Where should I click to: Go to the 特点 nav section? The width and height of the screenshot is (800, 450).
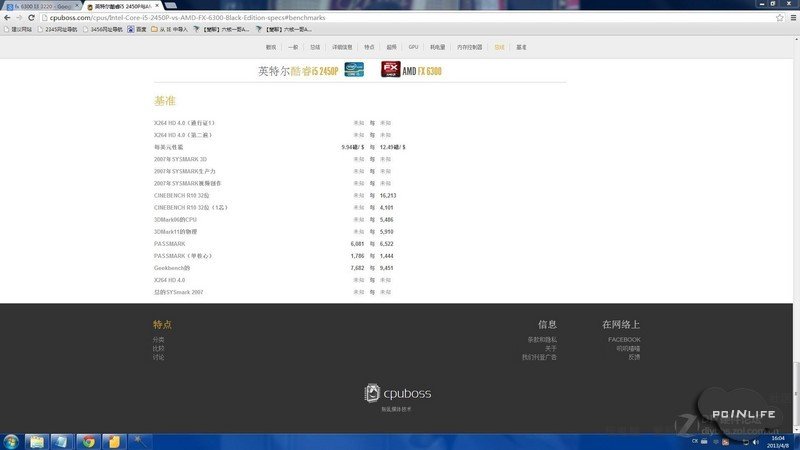point(369,47)
